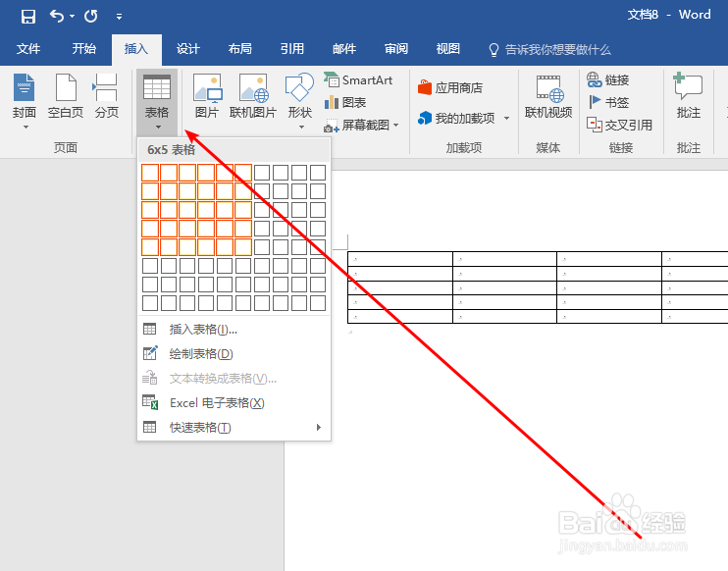The width and height of the screenshot is (728, 571).
Task: Click the 批注 comment icon
Action: (688, 86)
